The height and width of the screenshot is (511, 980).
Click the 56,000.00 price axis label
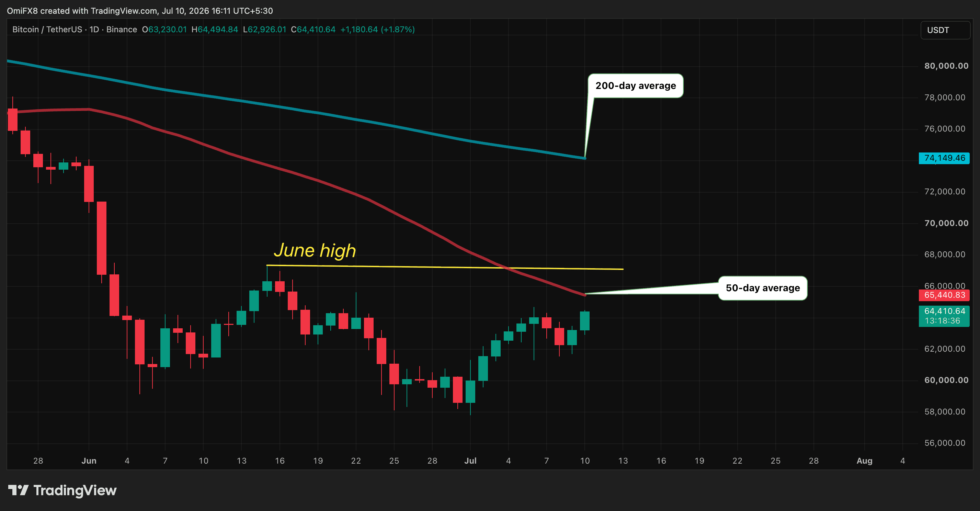pos(945,443)
